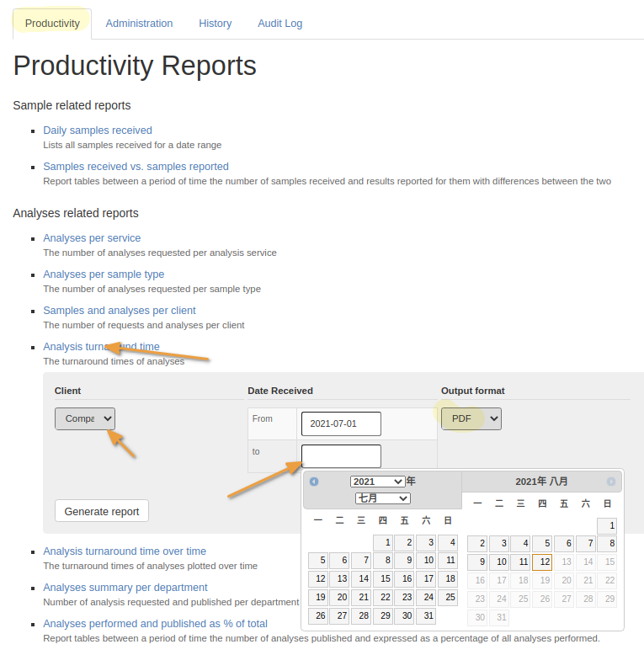Image resolution: width=644 pixels, height=655 pixels.
Task: Choose highlighted August 12 date
Action: coord(542,562)
